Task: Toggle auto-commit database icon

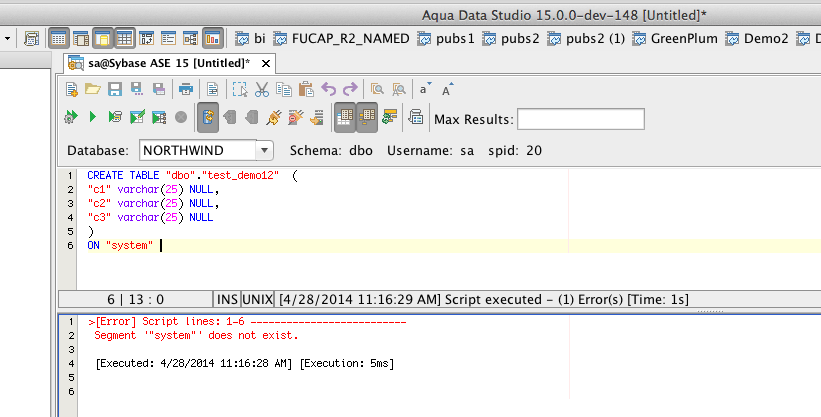Action: (x=208, y=117)
